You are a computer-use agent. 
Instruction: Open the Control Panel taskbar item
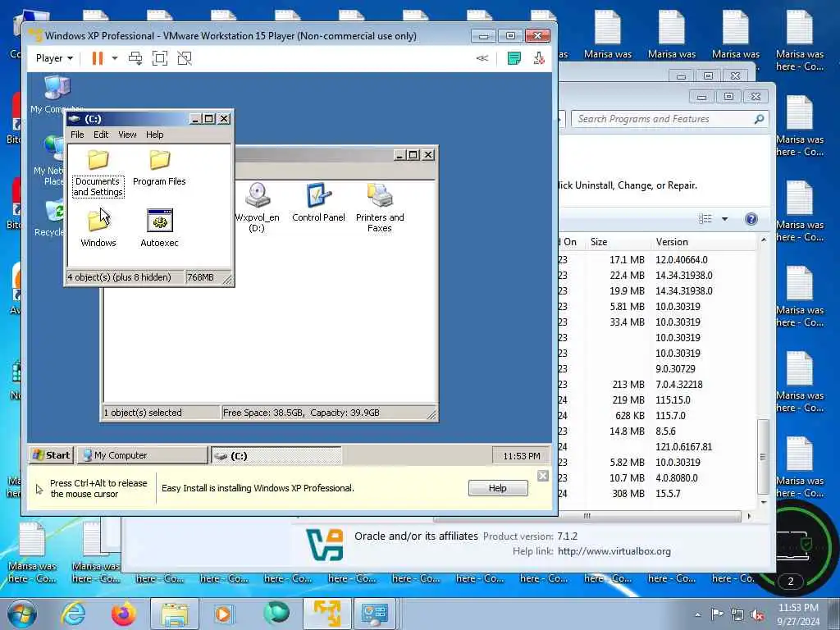point(374,614)
